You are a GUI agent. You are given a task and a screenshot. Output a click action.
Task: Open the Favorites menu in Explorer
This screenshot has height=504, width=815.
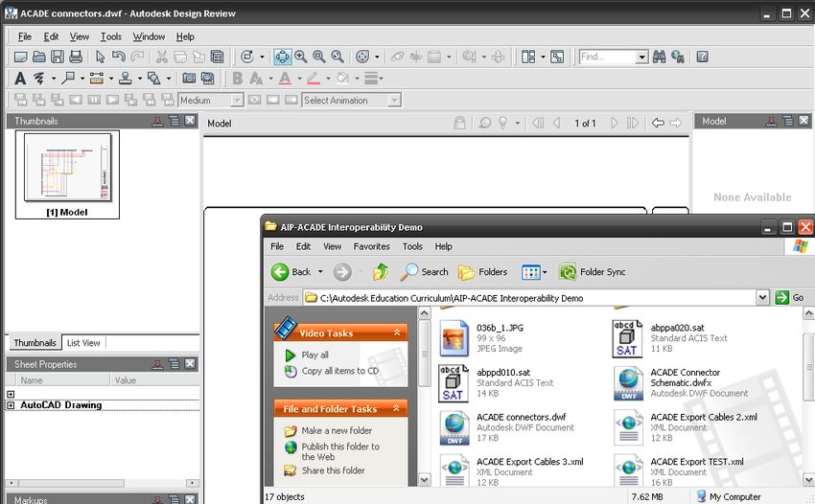(x=372, y=246)
